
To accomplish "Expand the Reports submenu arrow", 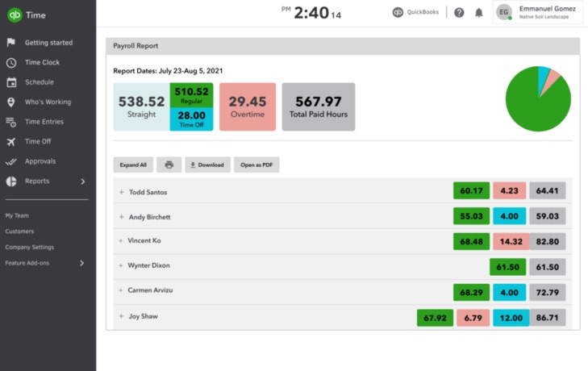I will 83,181.
